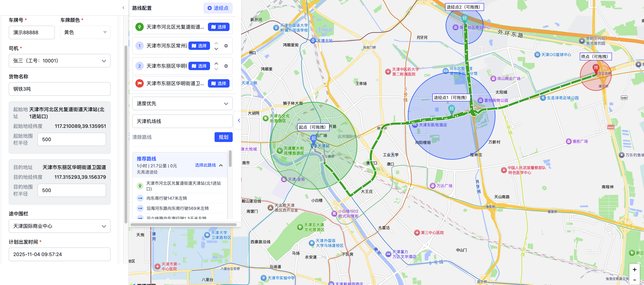Choose waypoint 2 location with 选择 button
This screenshot has width=644, height=285.
click(x=199, y=66)
